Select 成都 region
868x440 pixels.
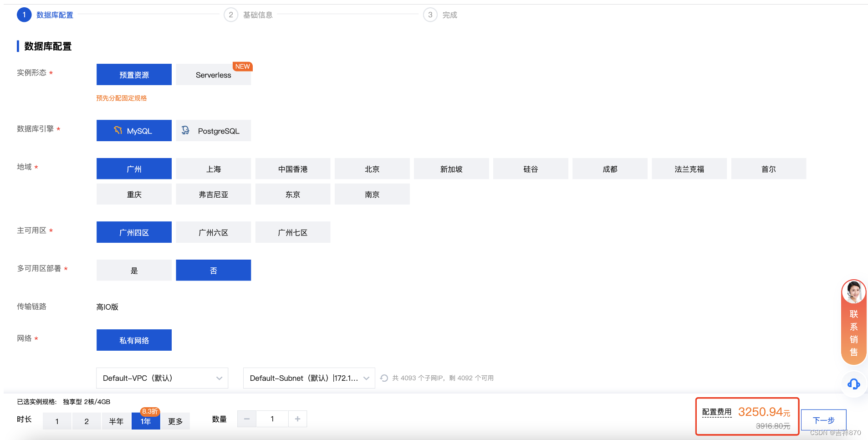[610, 169]
